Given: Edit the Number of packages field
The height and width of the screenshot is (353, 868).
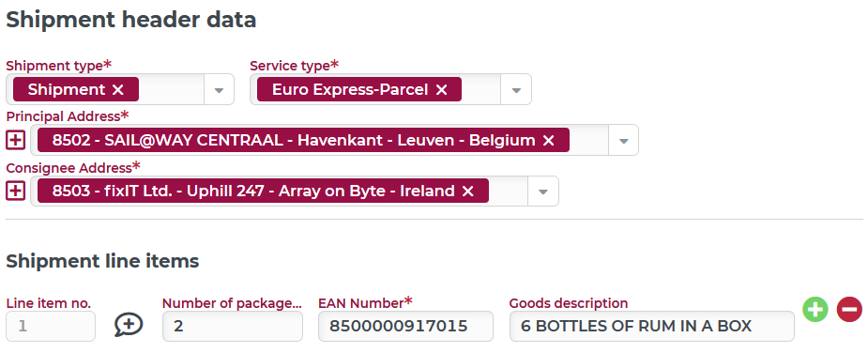Looking at the screenshot, I should [x=233, y=326].
